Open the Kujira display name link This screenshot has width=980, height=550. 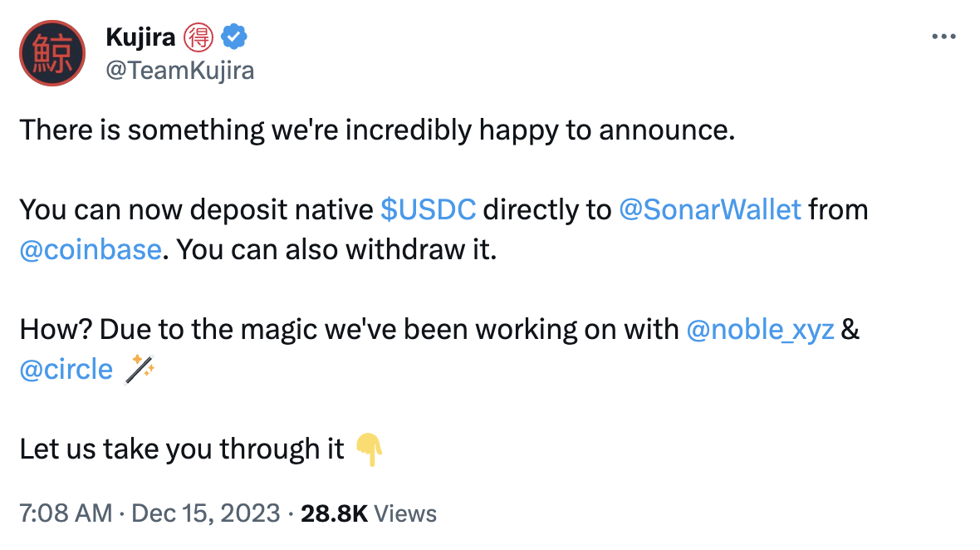coord(141,37)
